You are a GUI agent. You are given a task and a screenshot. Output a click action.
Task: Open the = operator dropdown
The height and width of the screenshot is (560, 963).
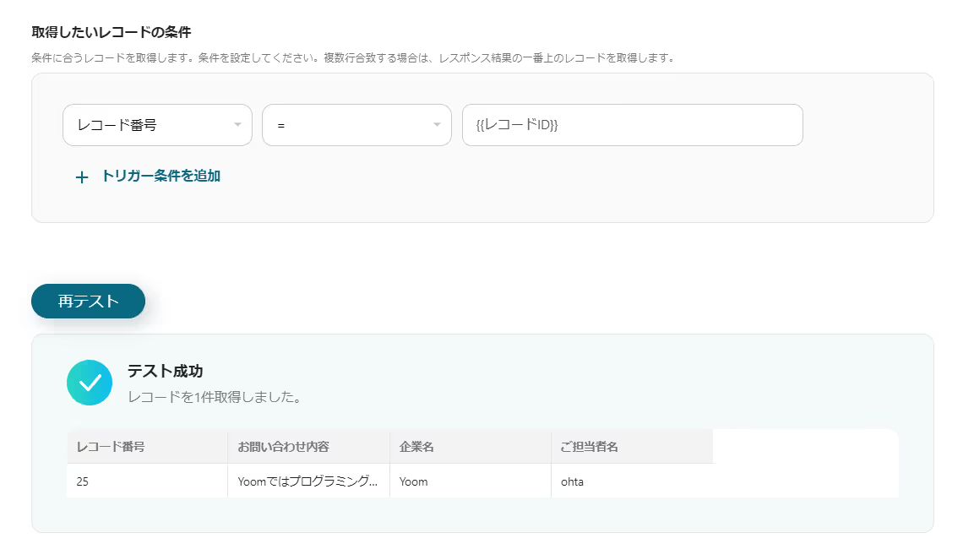tap(356, 125)
